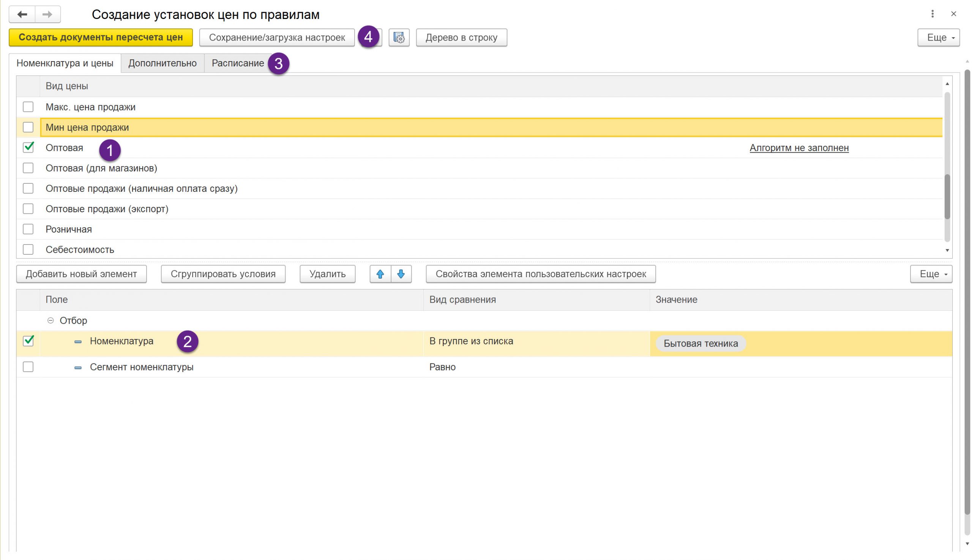Click the price list scroll down arrow
Image resolution: width=972 pixels, height=560 pixels.
[947, 250]
